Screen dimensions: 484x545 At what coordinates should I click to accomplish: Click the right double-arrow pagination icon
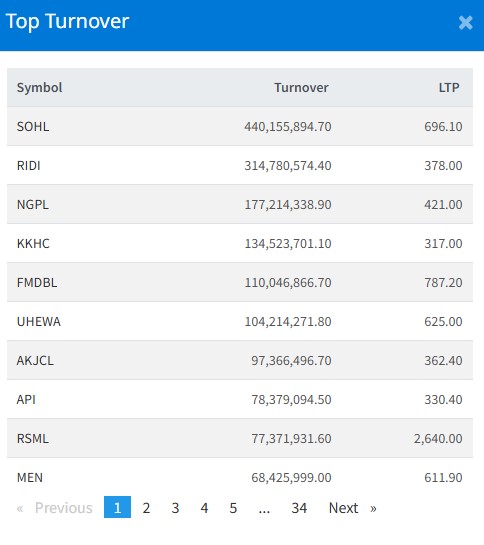tap(373, 508)
